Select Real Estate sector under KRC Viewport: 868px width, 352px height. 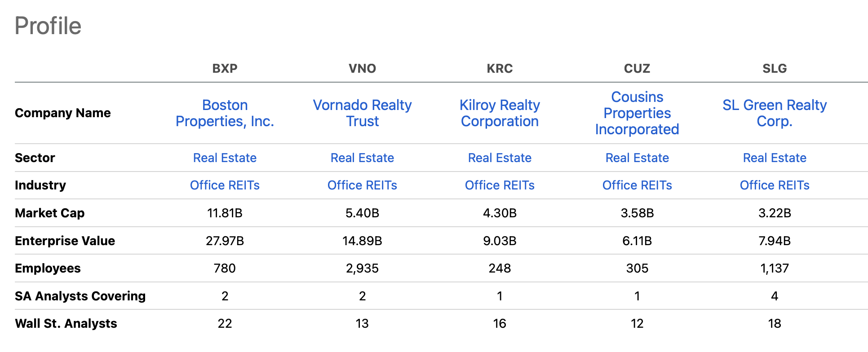[500, 158]
